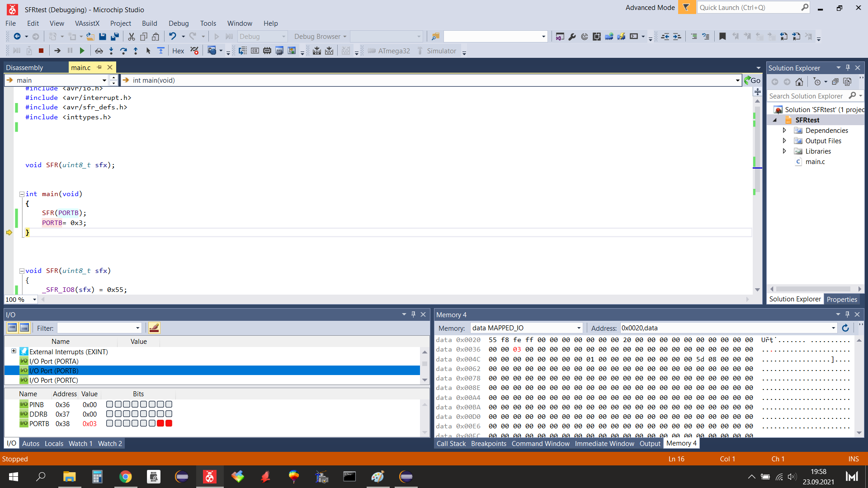The height and width of the screenshot is (488, 868).
Task: Click the Cut scissors icon
Action: (132, 37)
